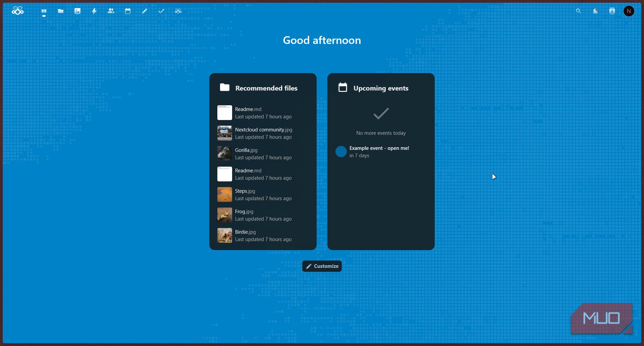
Task: Open the first Readme.md file
Action: click(263, 113)
